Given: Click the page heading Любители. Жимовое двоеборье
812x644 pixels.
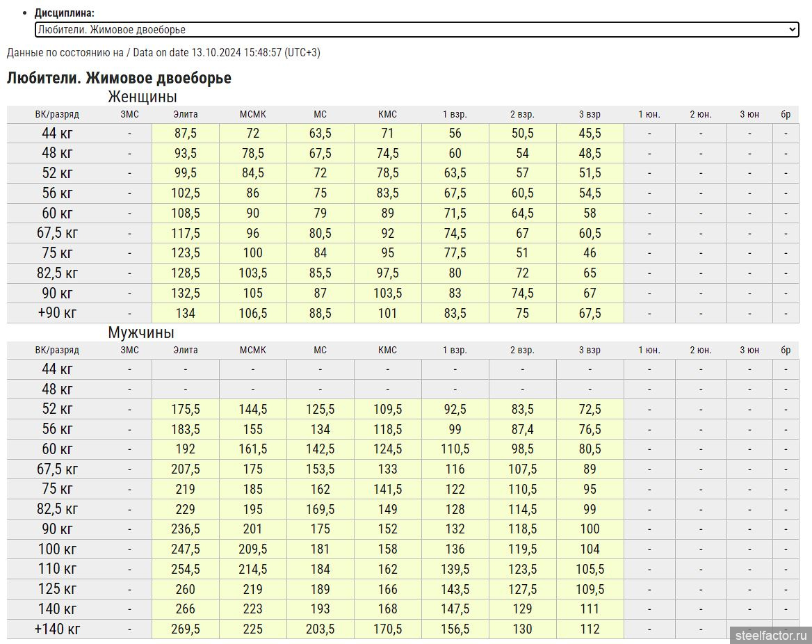Looking at the screenshot, I should [x=119, y=78].
